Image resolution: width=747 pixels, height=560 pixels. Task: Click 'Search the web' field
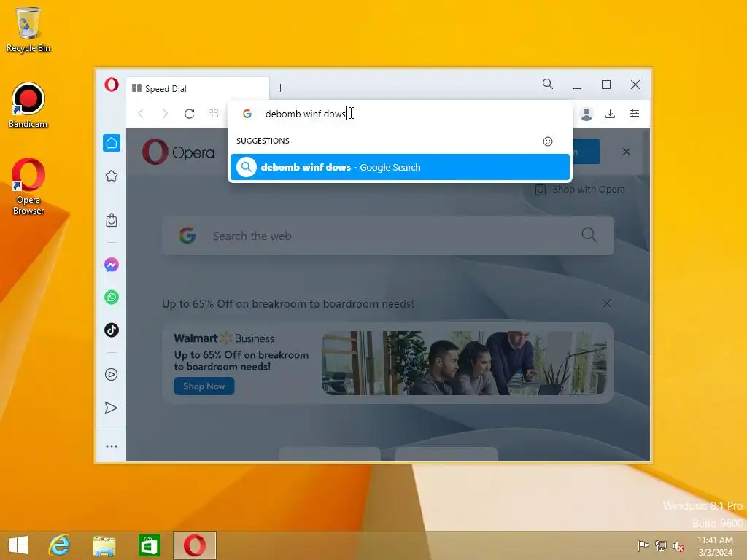(388, 236)
